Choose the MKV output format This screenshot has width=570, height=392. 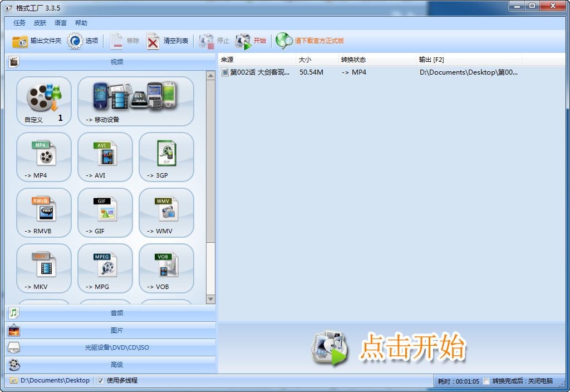pyautogui.click(x=44, y=268)
